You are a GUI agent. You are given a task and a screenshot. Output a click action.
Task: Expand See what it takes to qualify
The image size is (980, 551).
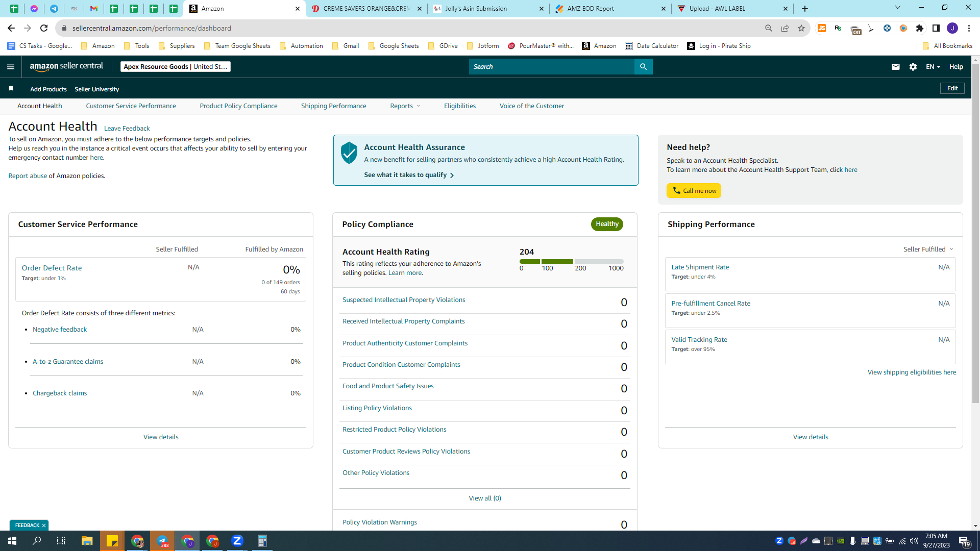coord(409,175)
